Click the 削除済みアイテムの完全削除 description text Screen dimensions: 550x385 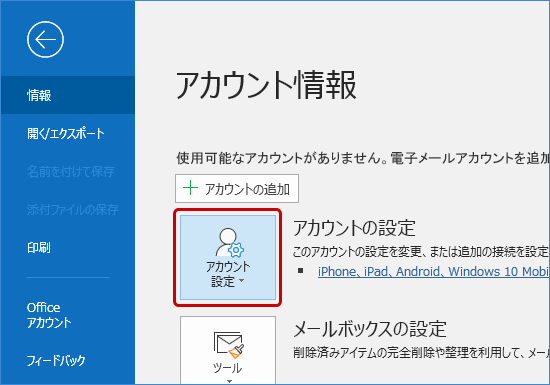click(421, 352)
